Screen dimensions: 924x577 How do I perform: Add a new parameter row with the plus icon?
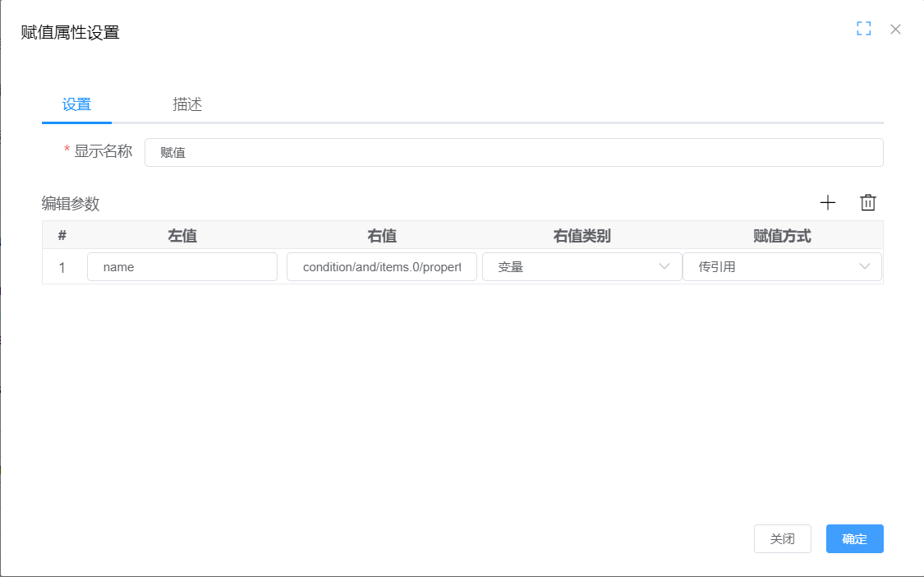(x=828, y=202)
